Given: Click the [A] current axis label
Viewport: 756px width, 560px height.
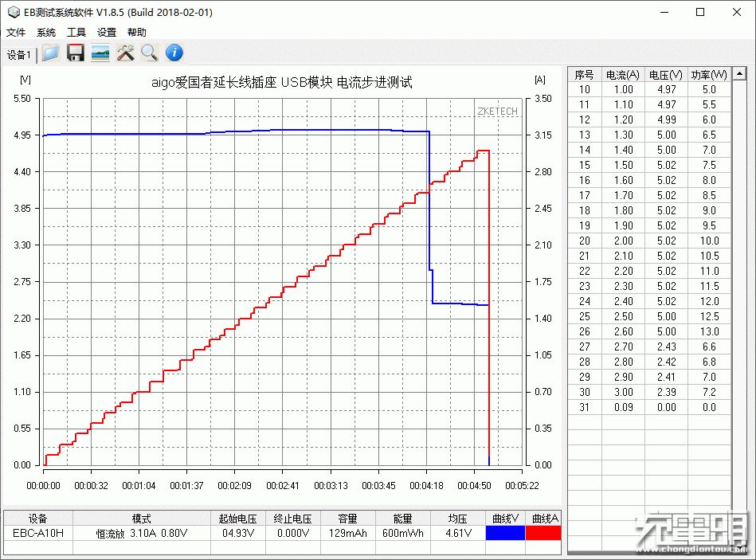Looking at the screenshot, I should point(540,80).
